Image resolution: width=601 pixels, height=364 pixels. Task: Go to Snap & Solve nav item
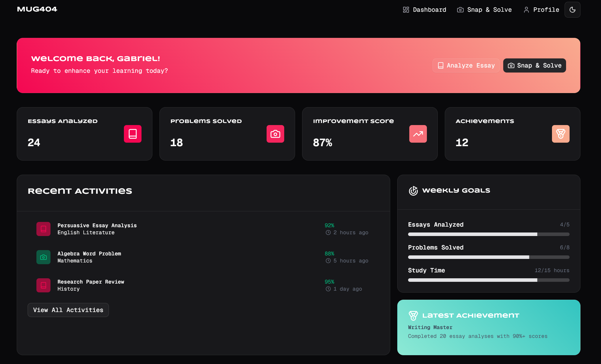point(484,10)
